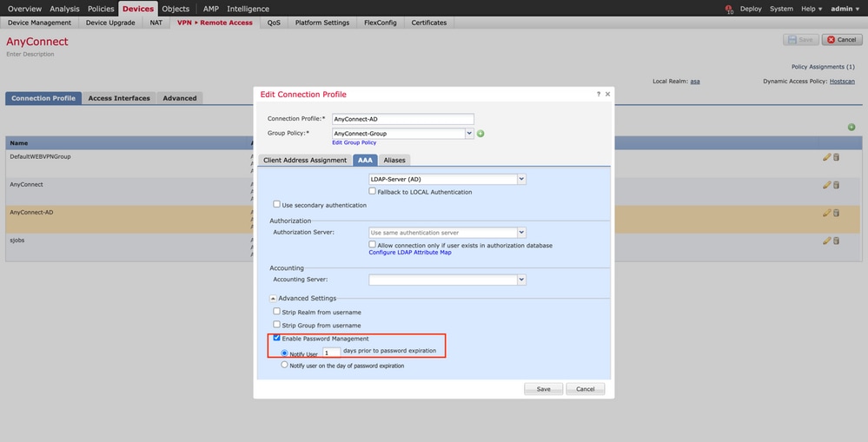Select Notify User days prior radio button
The height and width of the screenshot is (442, 868).
pos(284,353)
